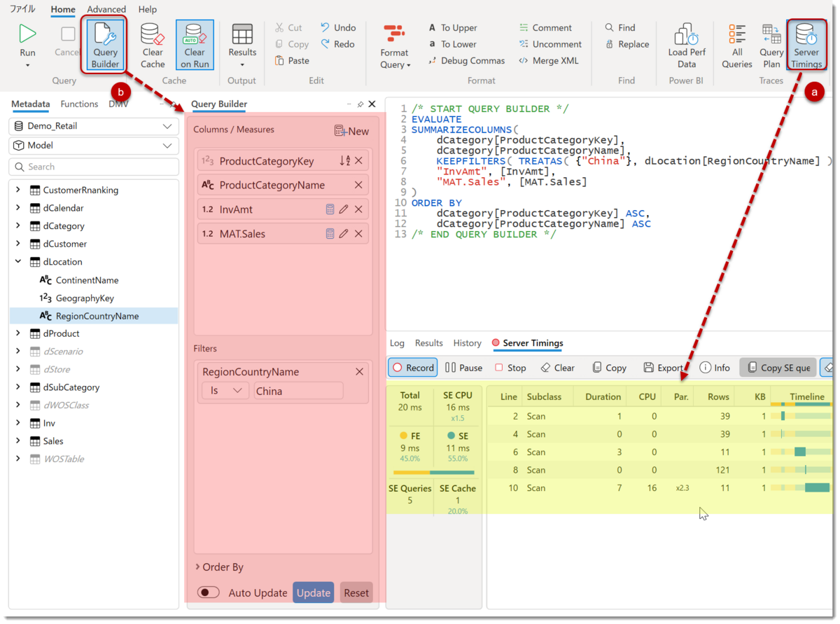Click the Info button in Server Timings
The width and height of the screenshot is (840, 624).
[x=715, y=368]
